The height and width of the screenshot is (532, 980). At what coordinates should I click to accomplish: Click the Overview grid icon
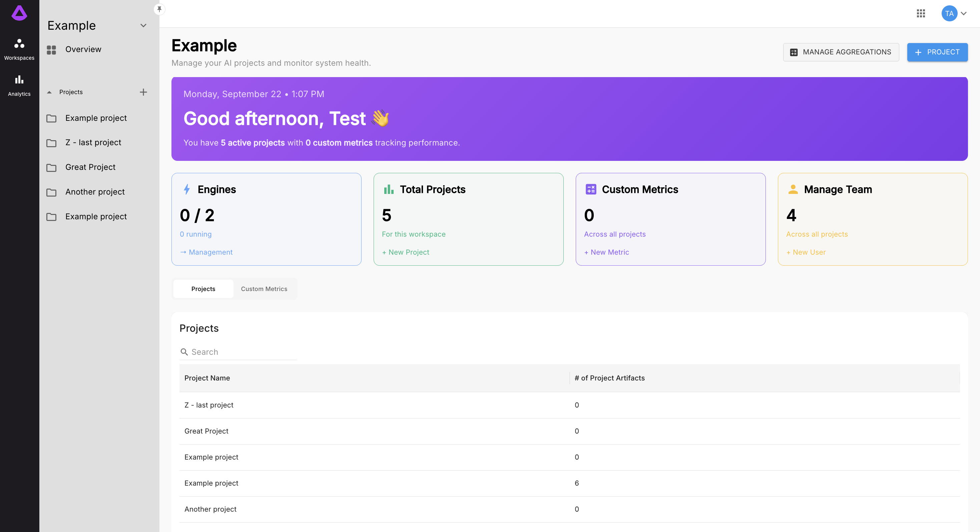[x=51, y=50]
